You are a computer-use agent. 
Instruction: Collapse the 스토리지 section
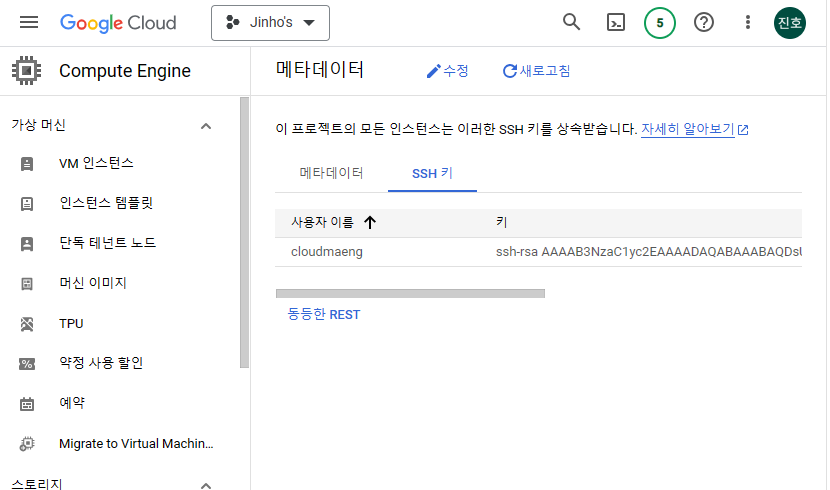coord(206,485)
